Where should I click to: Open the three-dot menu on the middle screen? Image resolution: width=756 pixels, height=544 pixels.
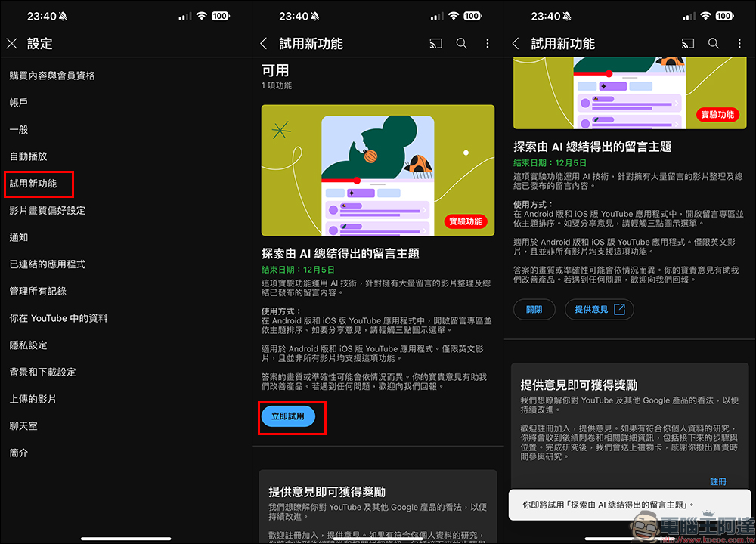pyautogui.click(x=488, y=44)
